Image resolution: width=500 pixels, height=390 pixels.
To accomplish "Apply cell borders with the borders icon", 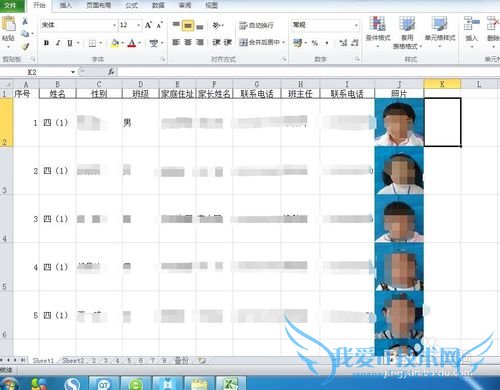I will tap(93, 43).
